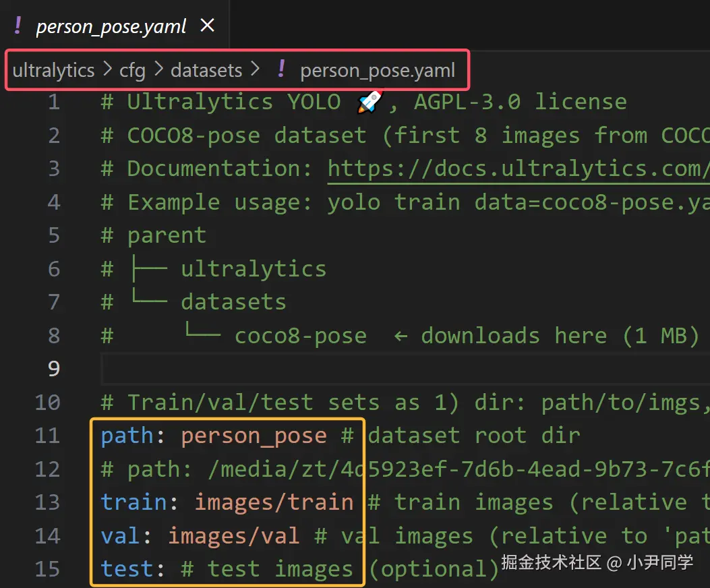The image size is (710, 588).
Task: Click 'datasets' in the line 7 comment
Action: (x=234, y=302)
